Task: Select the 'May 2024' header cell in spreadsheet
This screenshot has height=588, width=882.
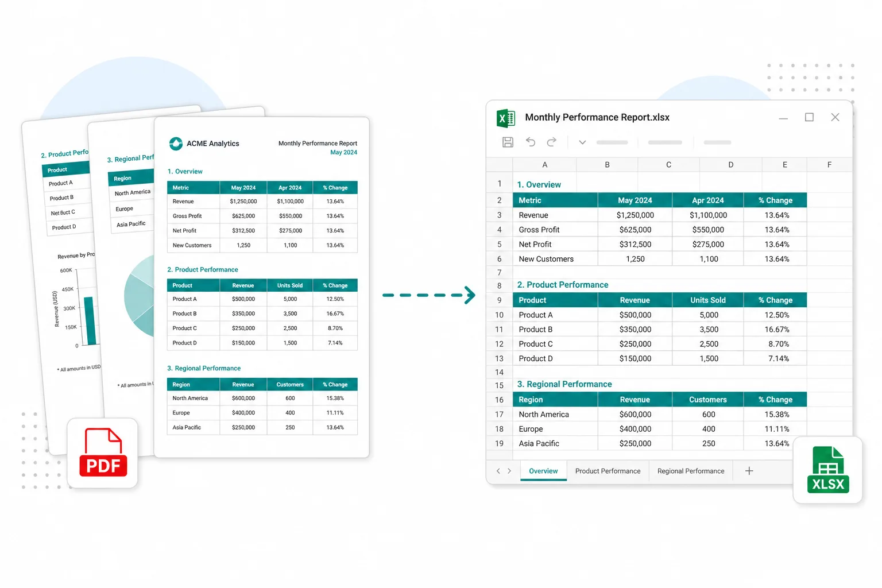Action: coord(635,200)
